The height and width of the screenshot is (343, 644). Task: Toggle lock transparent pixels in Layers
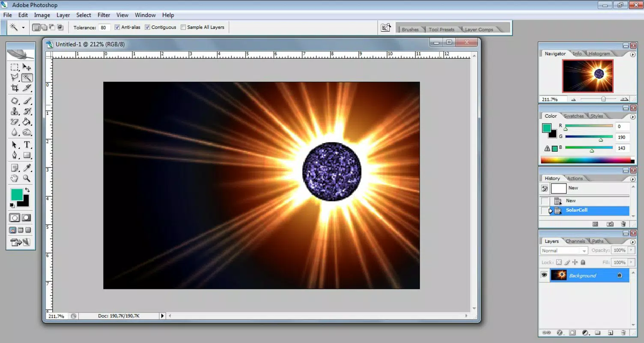[x=558, y=262]
